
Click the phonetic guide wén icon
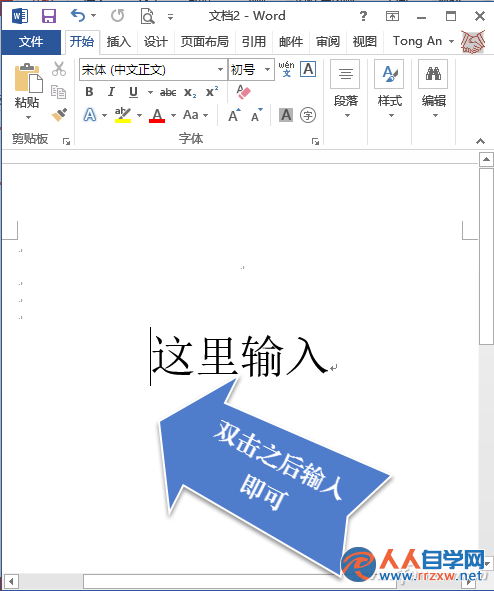pyautogui.click(x=286, y=69)
